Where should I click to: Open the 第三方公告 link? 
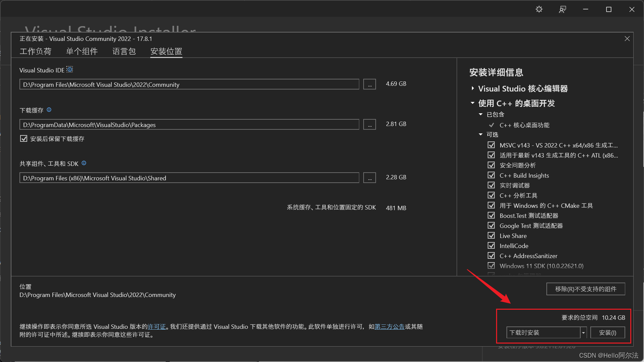[389, 326]
